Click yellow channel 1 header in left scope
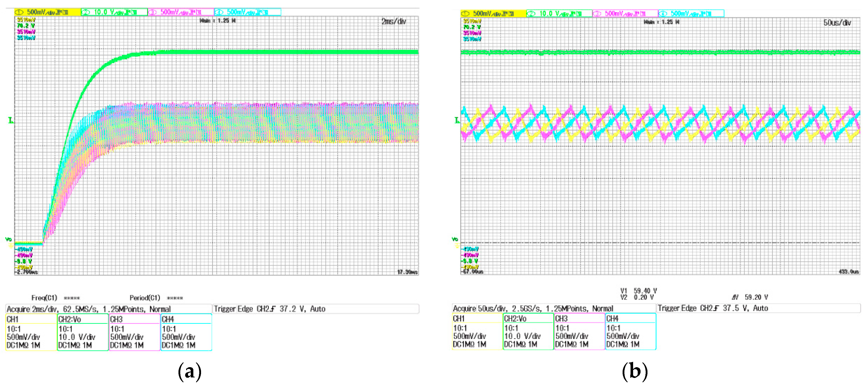Image resolution: width=868 pixels, height=390 pixels. coord(47,12)
